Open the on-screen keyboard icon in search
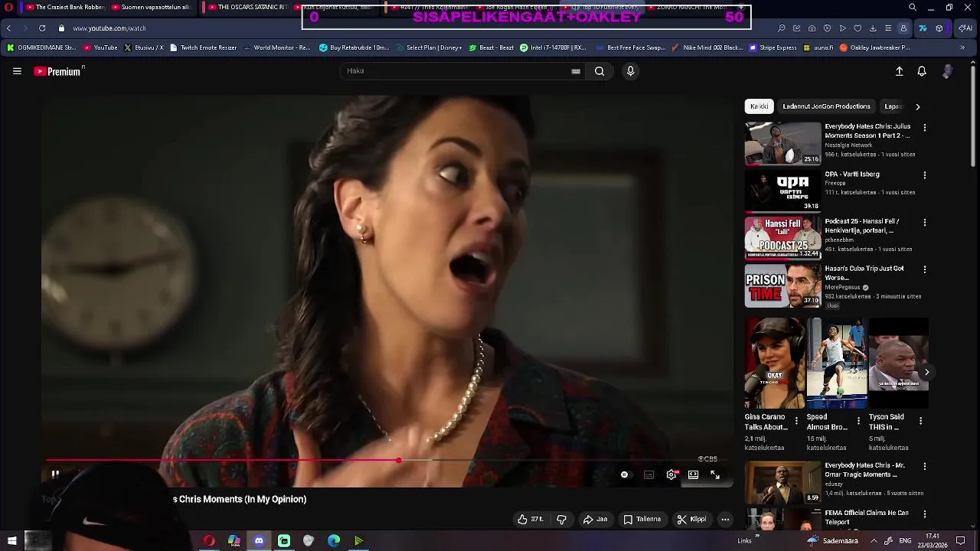This screenshot has width=980, height=551. coord(576,71)
